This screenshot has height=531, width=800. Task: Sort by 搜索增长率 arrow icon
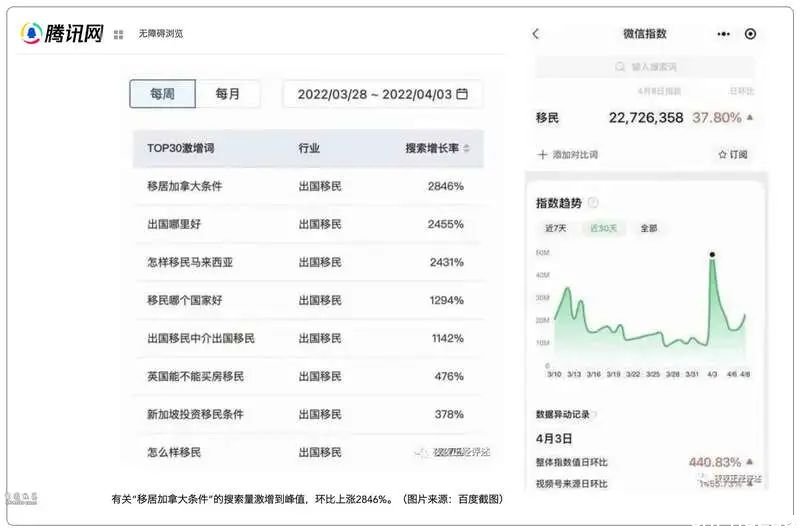[x=466, y=148]
